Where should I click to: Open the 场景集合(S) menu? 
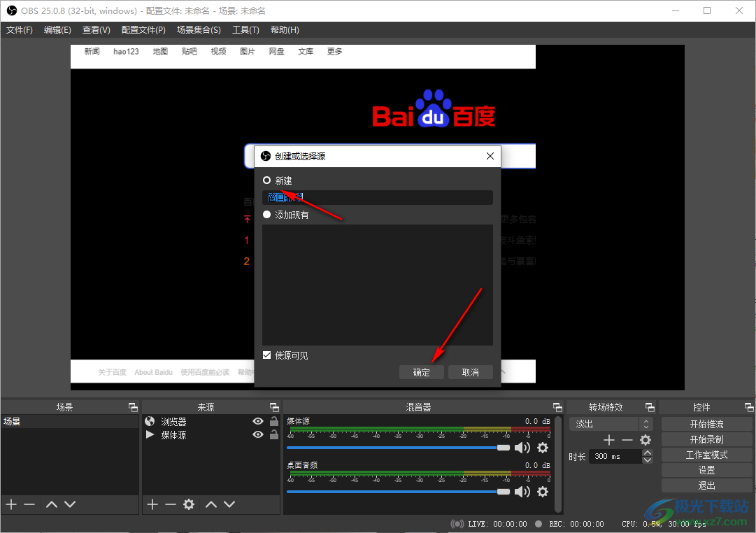coord(199,30)
